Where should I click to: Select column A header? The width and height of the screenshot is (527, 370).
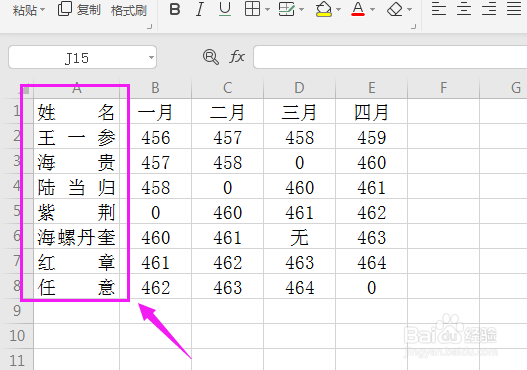(x=77, y=88)
